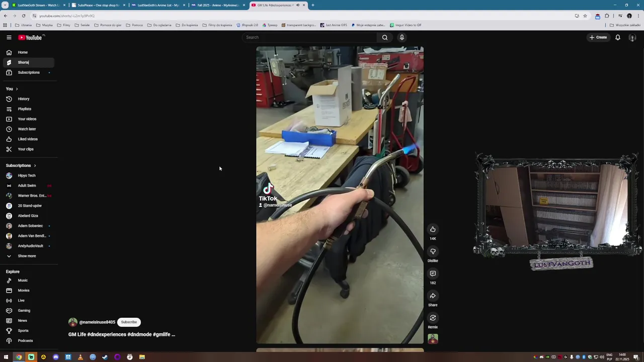The width and height of the screenshot is (644, 362).
Task: Explore Music category
Action: (x=29, y=281)
